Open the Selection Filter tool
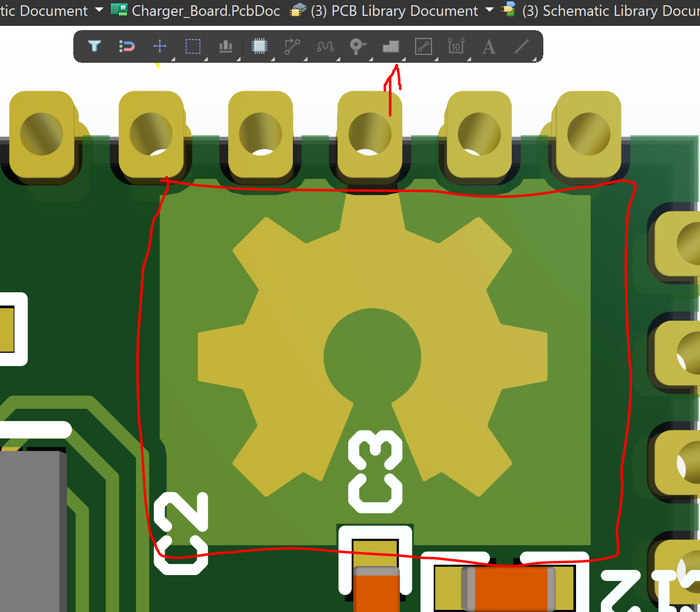The width and height of the screenshot is (700, 612). tap(94, 46)
